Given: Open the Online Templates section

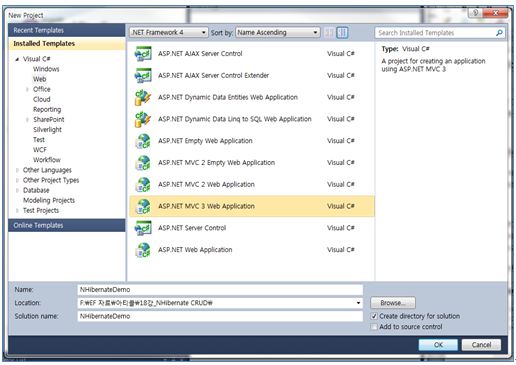Looking at the screenshot, I should (x=67, y=226).
